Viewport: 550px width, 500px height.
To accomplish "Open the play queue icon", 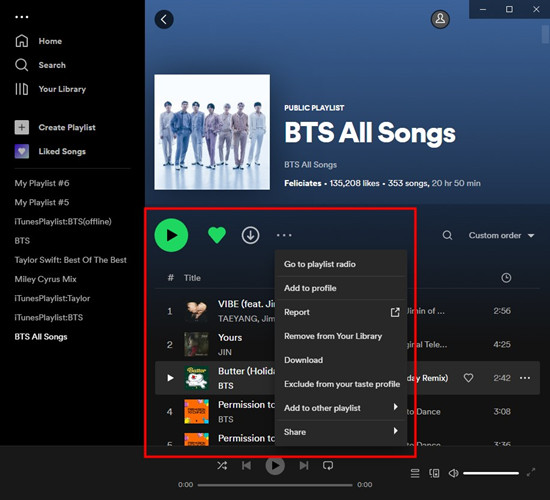I will coord(415,473).
